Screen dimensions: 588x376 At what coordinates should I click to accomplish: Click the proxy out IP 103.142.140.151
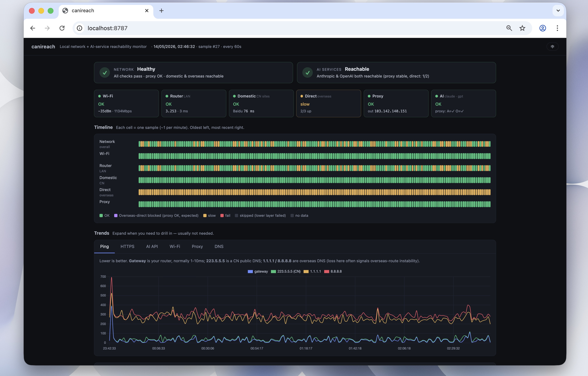pyautogui.click(x=390, y=111)
